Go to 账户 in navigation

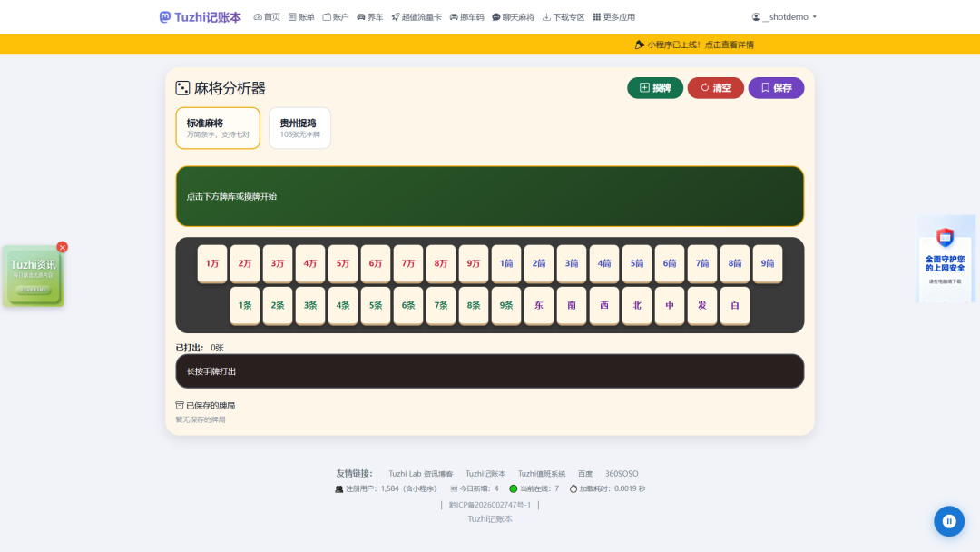[x=336, y=17]
